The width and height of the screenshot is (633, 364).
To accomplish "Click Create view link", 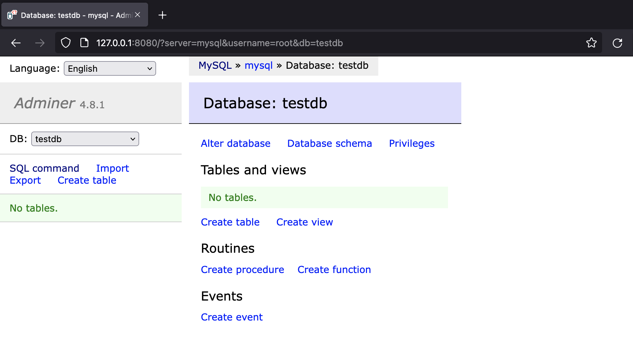I will tap(304, 222).
